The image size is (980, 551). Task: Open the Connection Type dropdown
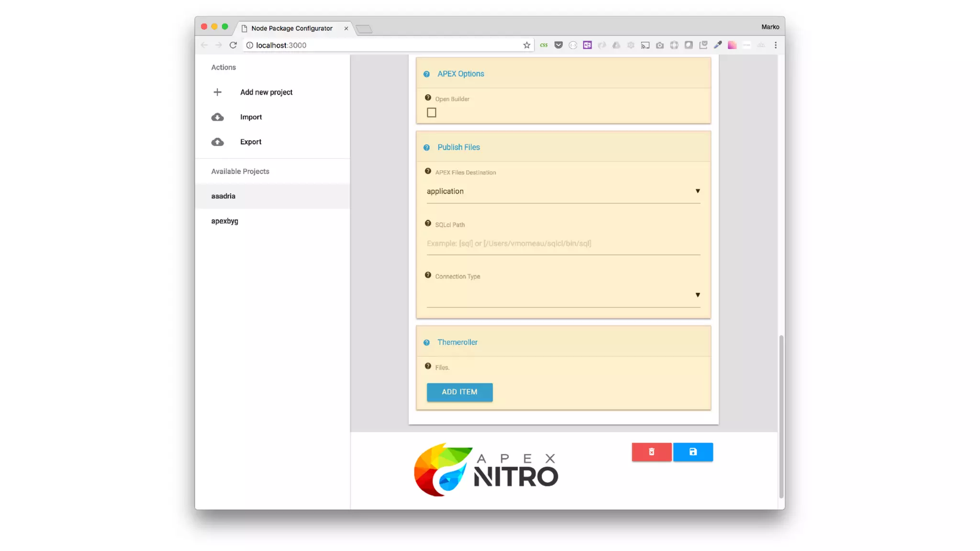563,295
